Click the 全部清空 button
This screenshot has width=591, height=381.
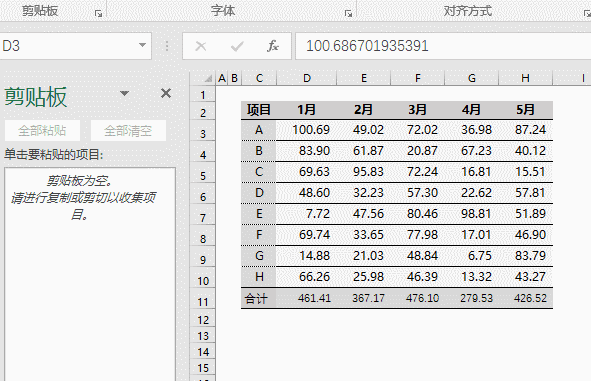tap(128, 130)
